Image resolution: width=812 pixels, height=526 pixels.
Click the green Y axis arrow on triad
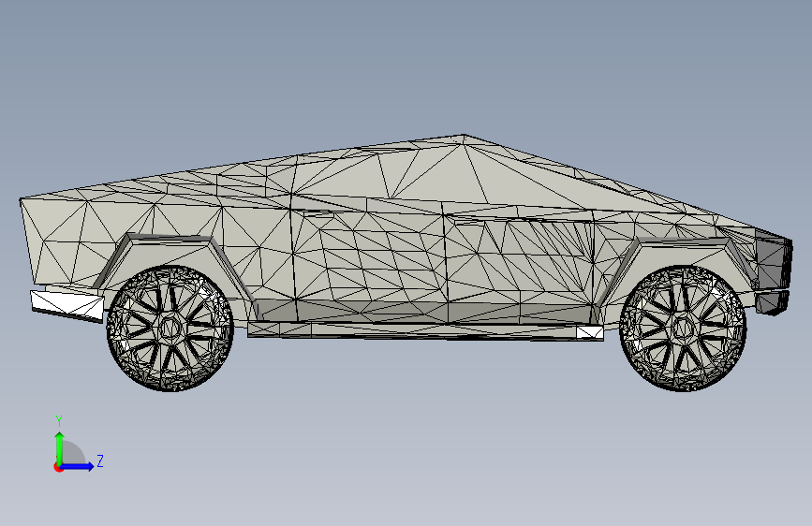(x=60, y=447)
